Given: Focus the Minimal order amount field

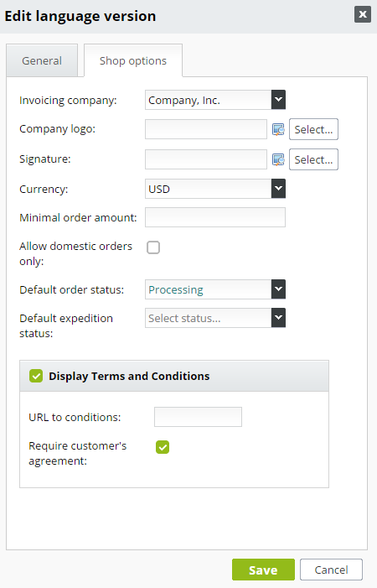Looking at the screenshot, I should click(215, 217).
